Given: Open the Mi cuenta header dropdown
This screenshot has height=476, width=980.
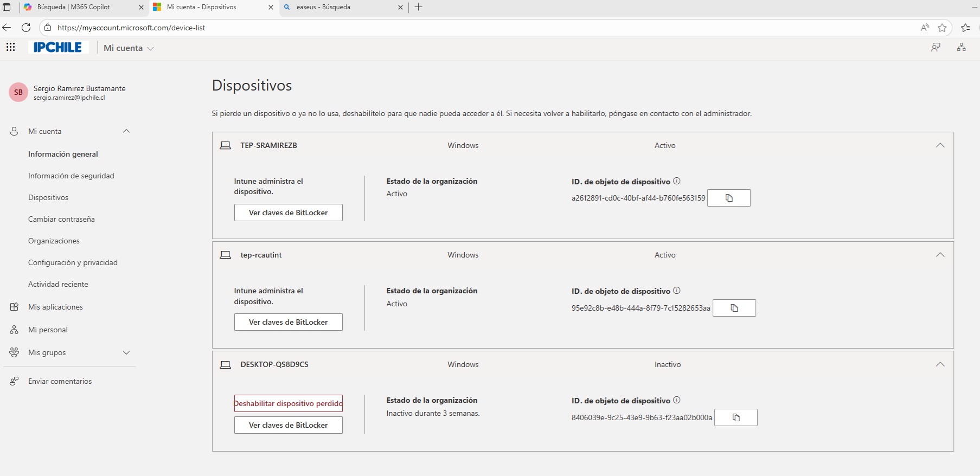Looking at the screenshot, I should pyautogui.click(x=129, y=48).
